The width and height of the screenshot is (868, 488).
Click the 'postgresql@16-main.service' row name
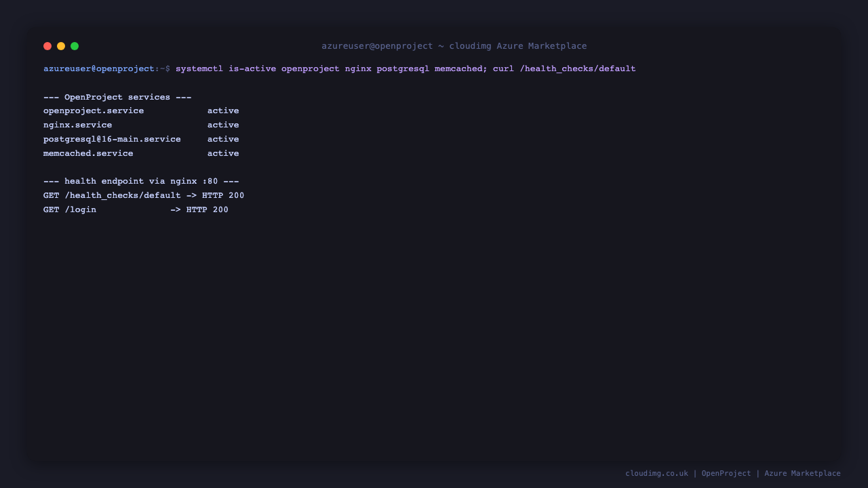pos(112,139)
